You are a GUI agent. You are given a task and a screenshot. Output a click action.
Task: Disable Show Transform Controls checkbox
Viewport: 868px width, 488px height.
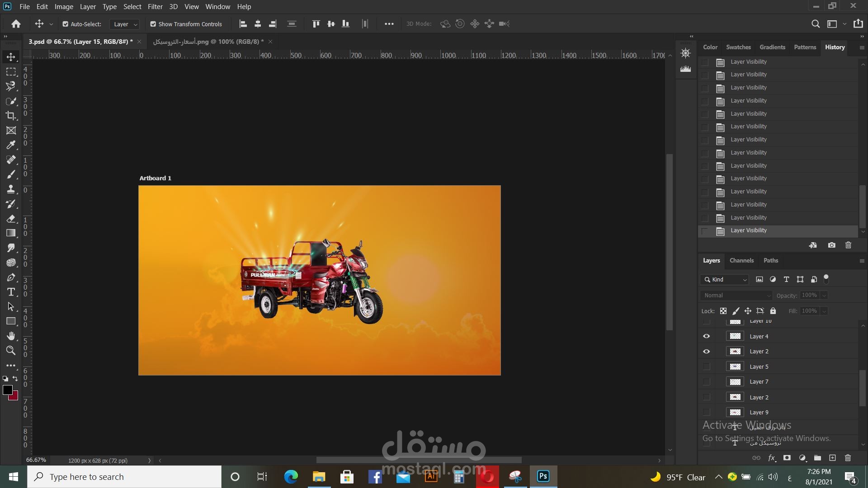point(153,24)
